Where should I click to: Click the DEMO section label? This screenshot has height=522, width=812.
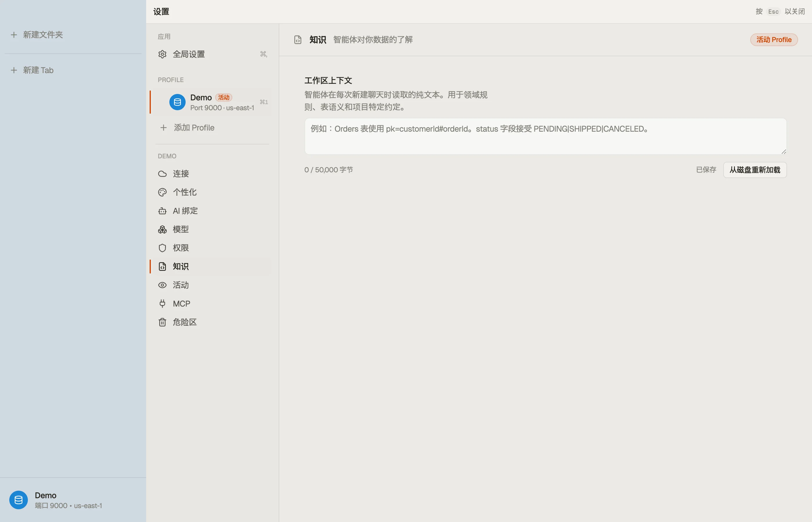click(x=167, y=156)
